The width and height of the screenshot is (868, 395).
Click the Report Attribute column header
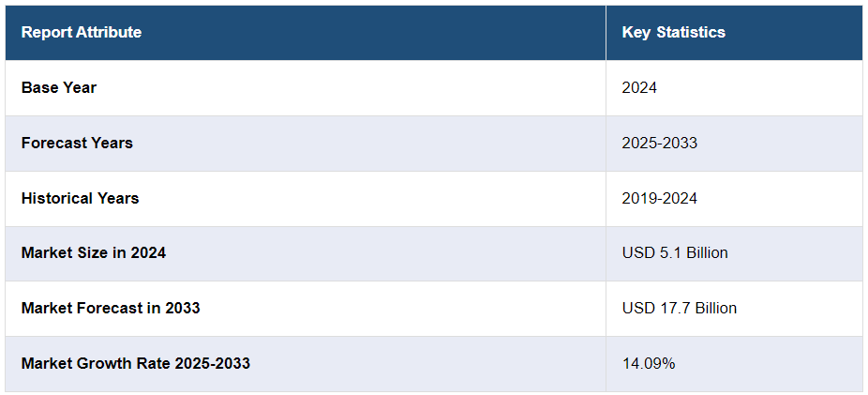click(x=82, y=33)
